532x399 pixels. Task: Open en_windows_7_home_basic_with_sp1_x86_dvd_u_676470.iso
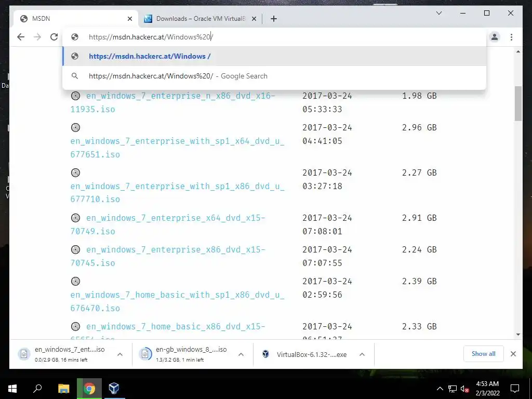[x=178, y=301]
